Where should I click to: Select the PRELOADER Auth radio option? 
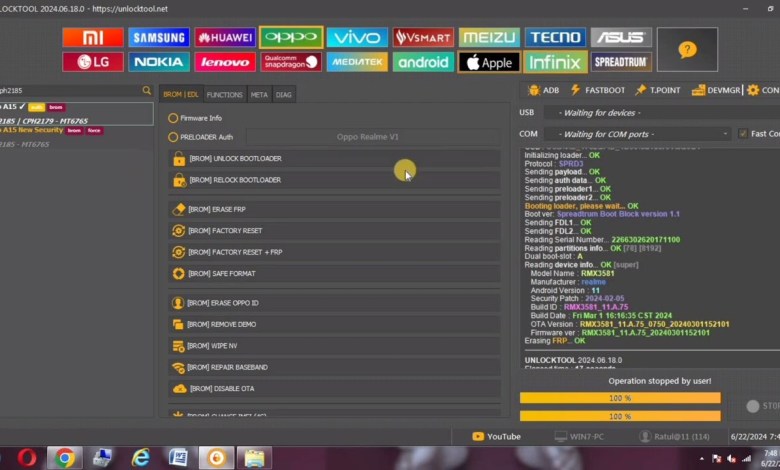pyautogui.click(x=174, y=137)
